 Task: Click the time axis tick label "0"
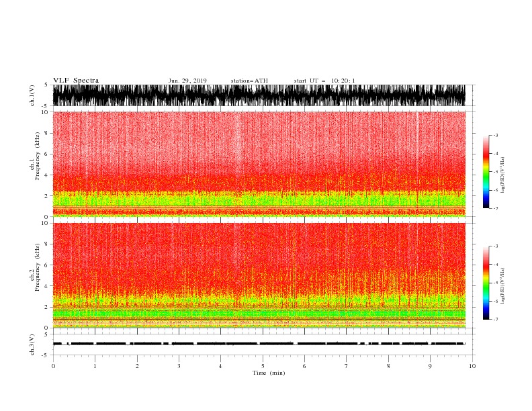click(53, 366)
